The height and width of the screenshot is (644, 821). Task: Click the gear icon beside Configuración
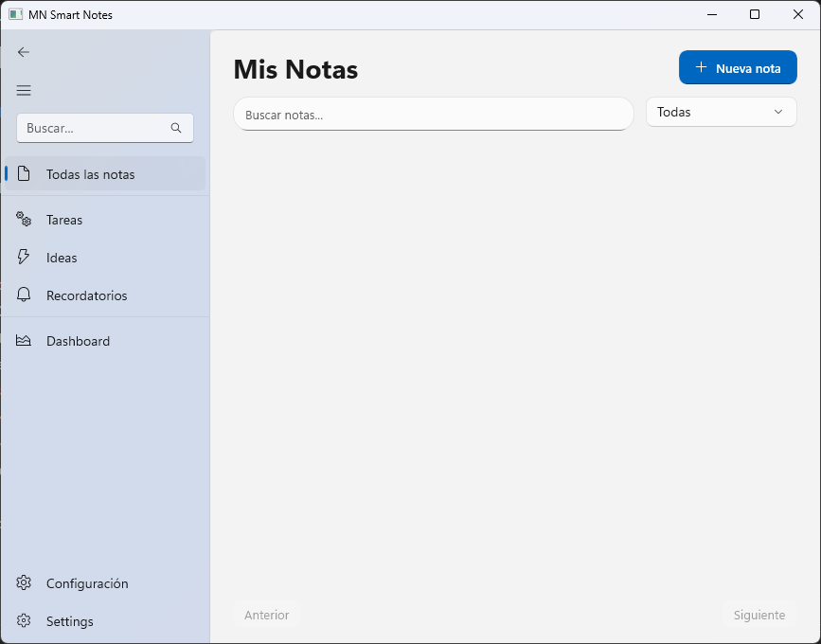[24, 582]
